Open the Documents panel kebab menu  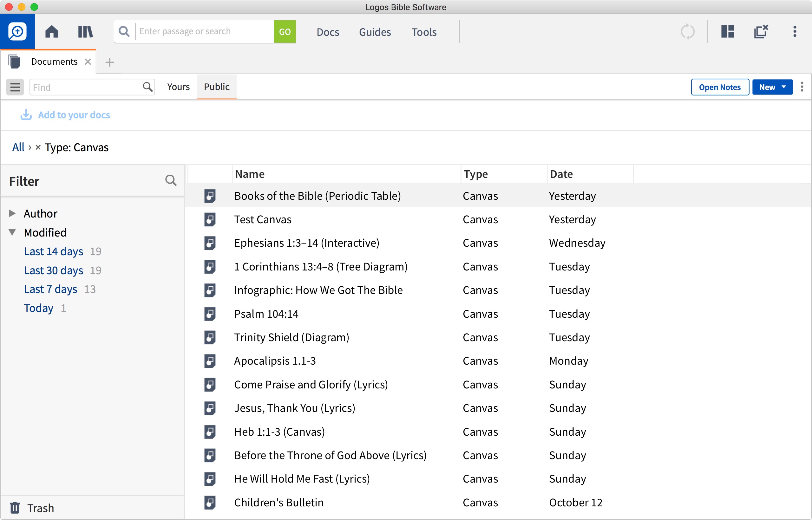click(802, 87)
